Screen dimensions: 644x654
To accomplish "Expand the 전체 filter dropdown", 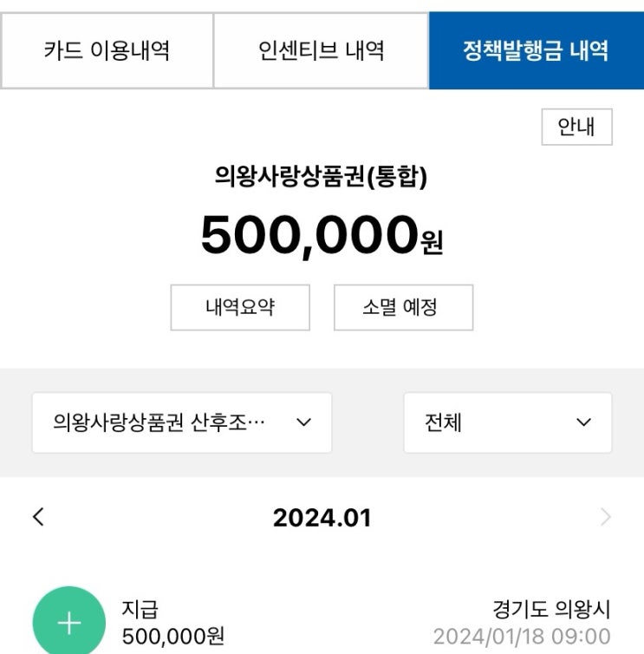I will click(x=507, y=422).
